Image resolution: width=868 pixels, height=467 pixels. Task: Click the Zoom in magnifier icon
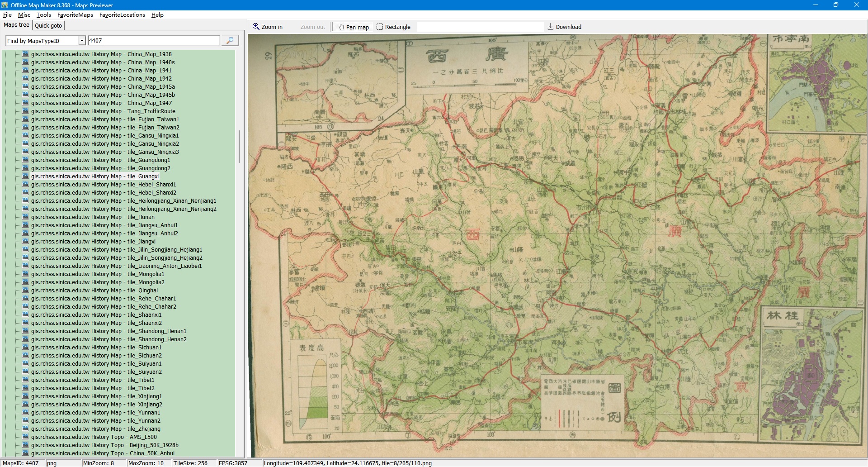pyautogui.click(x=256, y=27)
